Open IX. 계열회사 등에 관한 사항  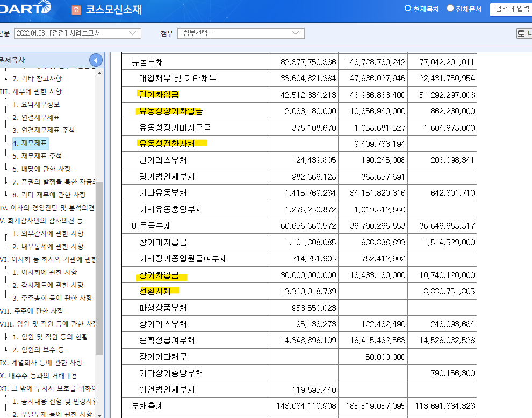coord(41,362)
